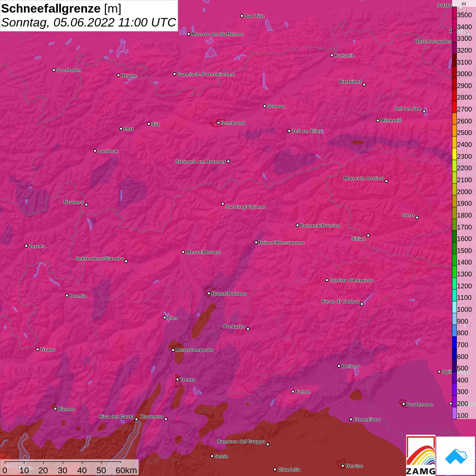Click the Zell am Ziller label

coord(307,131)
